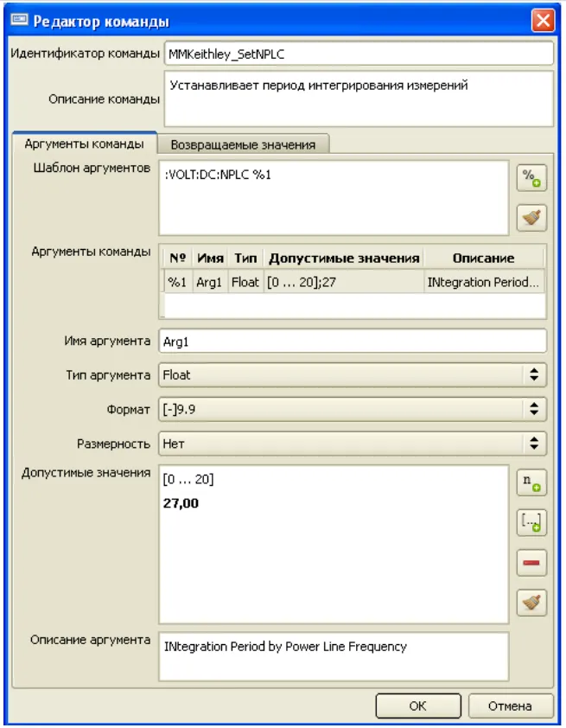This screenshot has width=566, height=728.
Task: Confirm the dialog with the OK button
Action: [x=418, y=706]
